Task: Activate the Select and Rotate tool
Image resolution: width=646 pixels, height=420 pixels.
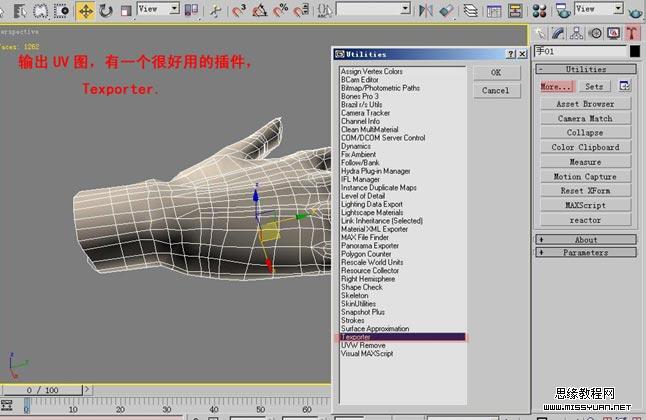Action: click(x=106, y=10)
